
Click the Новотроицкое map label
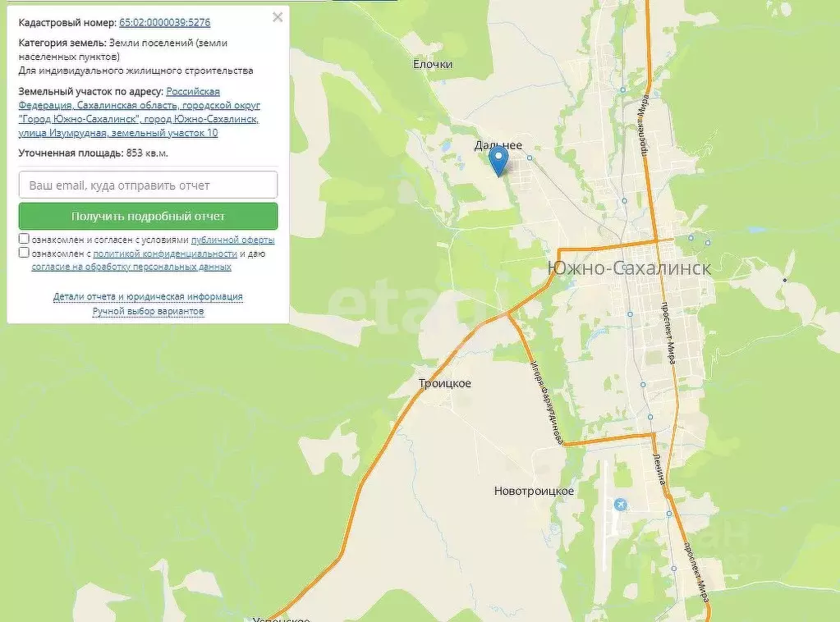click(x=534, y=491)
